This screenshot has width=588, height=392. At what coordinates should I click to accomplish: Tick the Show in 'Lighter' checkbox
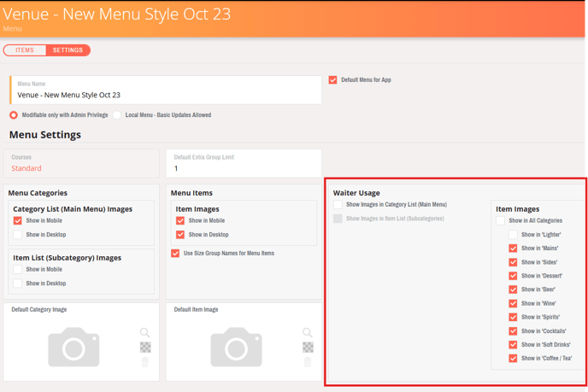coord(513,235)
